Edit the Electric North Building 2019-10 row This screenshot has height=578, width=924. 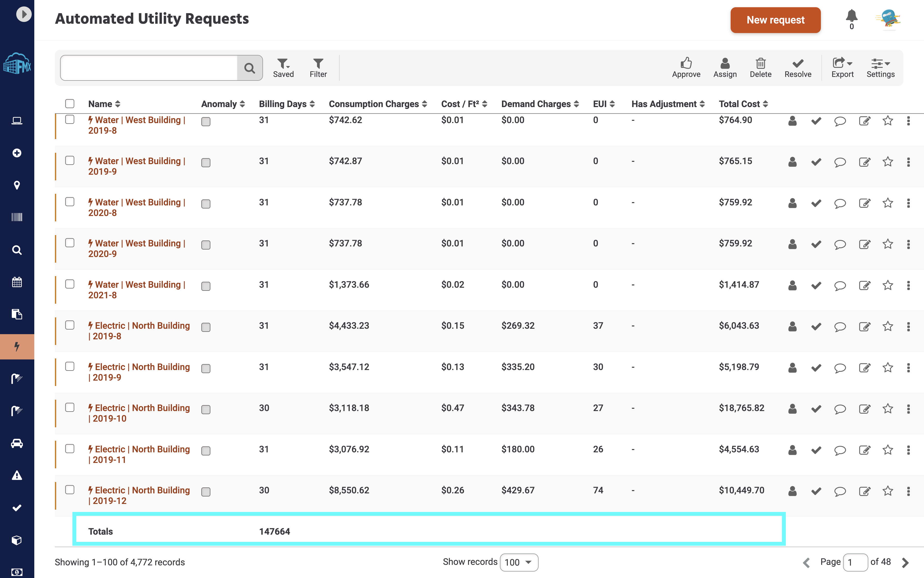(864, 409)
